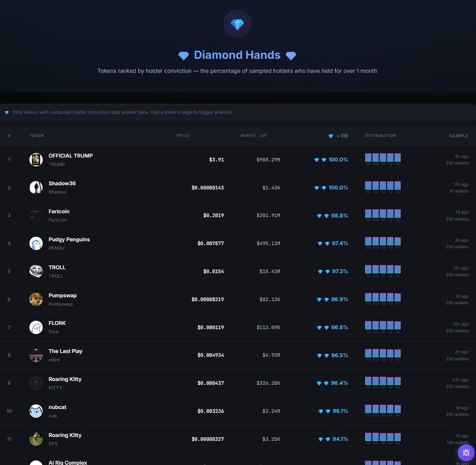Click the FLORK token avatar

click(x=36, y=327)
